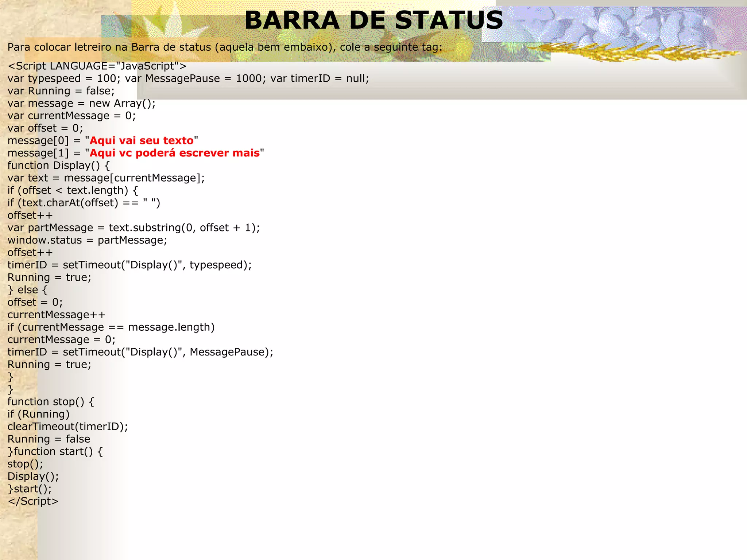Click the line 'Running = false'
The image size is (747, 560).
[x=49, y=439]
